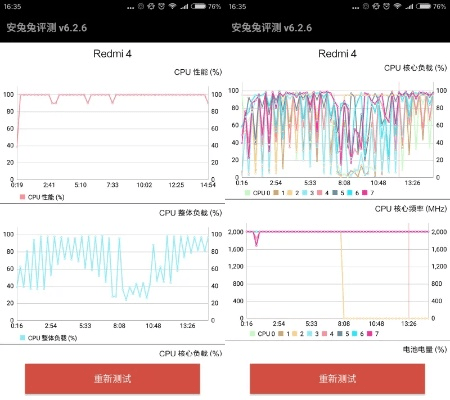This screenshot has width=450, height=400.
Task: Tap the signal strength icon in right status bar
Action: [409, 6]
